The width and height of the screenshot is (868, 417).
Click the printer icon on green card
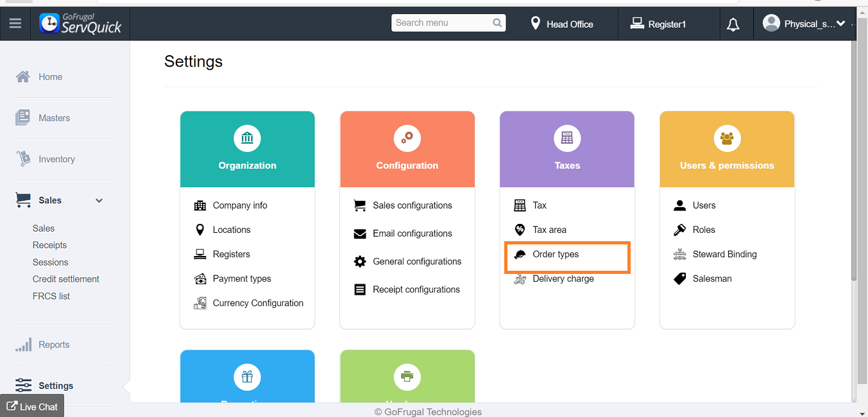(407, 377)
